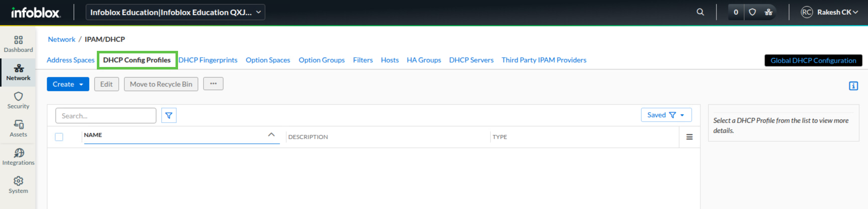
Task: Click the Infoblox logo
Action: [x=36, y=12]
